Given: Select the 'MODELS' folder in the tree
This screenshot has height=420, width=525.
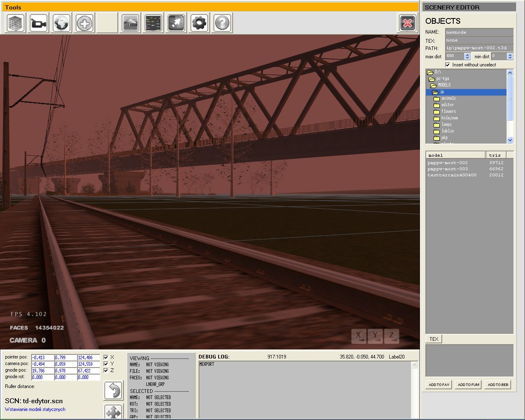Looking at the screenshot, I should point(444,85).
